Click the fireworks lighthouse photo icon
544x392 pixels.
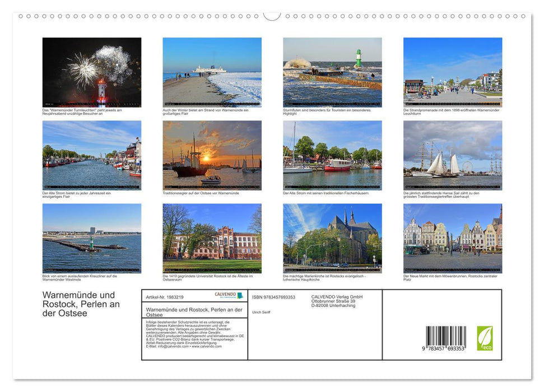click(92, 72)
